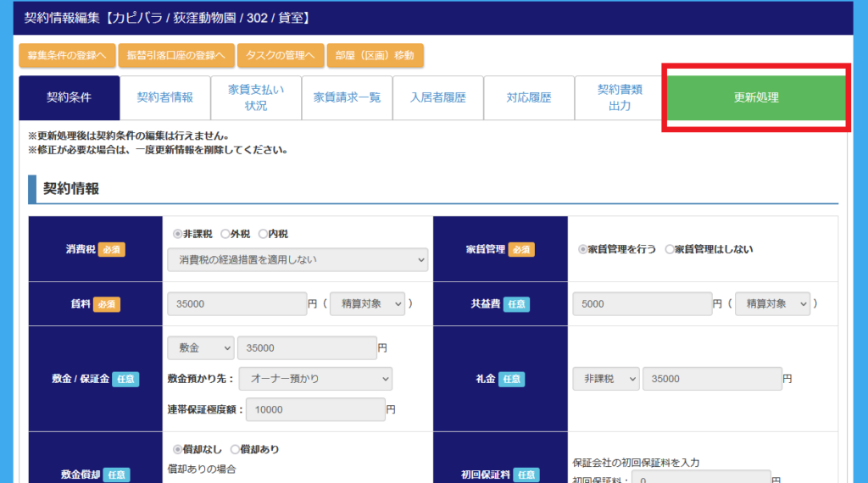Choose 家賃管理を行う radio
868x483 pixels.
582,249
